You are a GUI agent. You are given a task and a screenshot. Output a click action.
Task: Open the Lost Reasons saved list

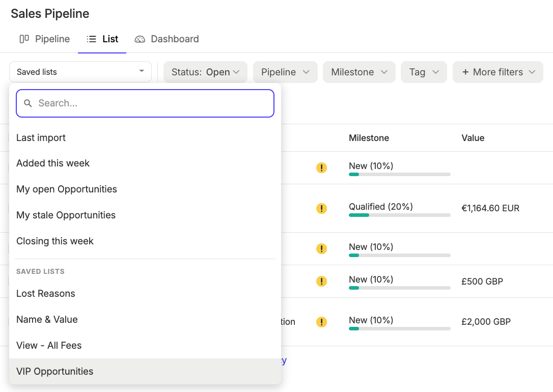point(145,294)
